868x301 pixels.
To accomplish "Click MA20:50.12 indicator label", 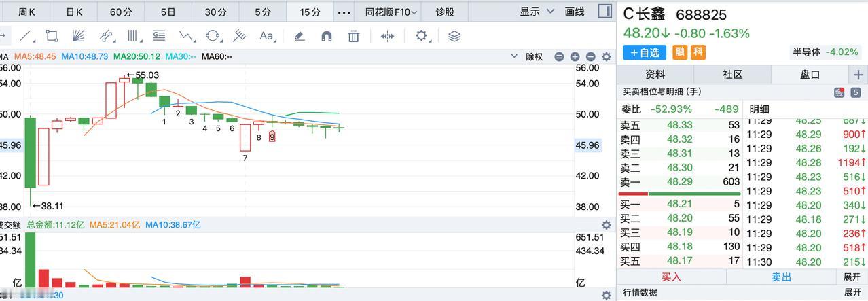I will [137, 57].
